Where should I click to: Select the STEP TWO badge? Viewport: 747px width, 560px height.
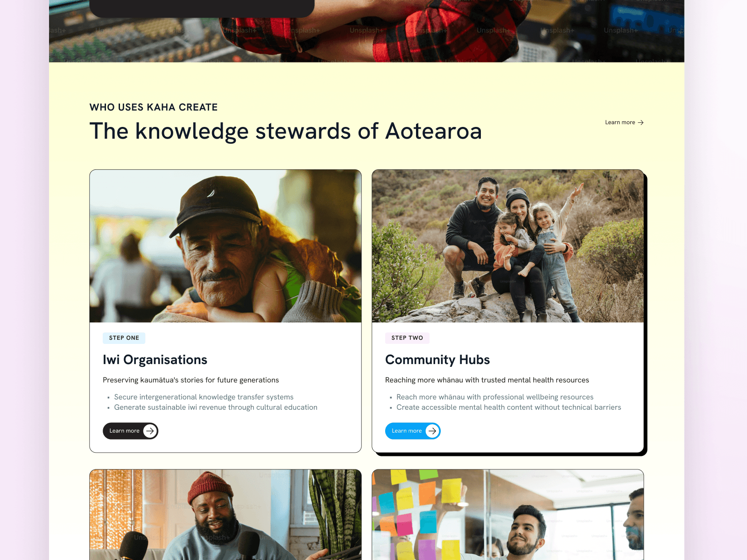(407, 338)
